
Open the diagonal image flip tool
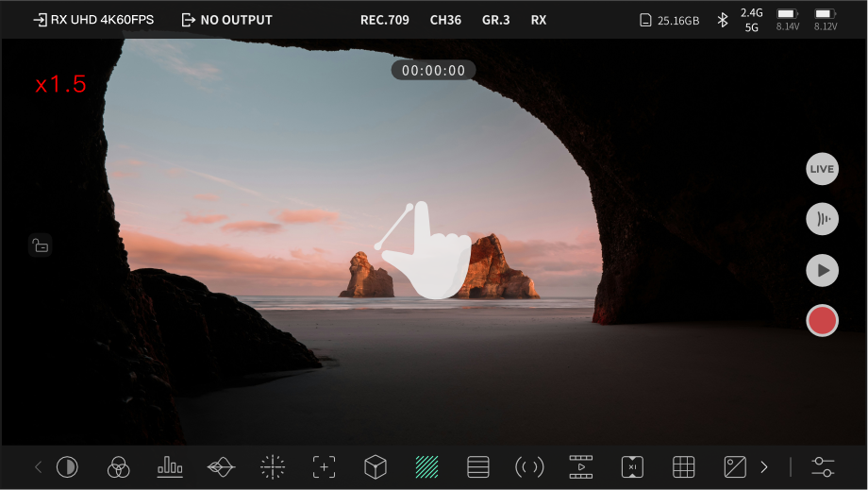[x=735, y=467]
